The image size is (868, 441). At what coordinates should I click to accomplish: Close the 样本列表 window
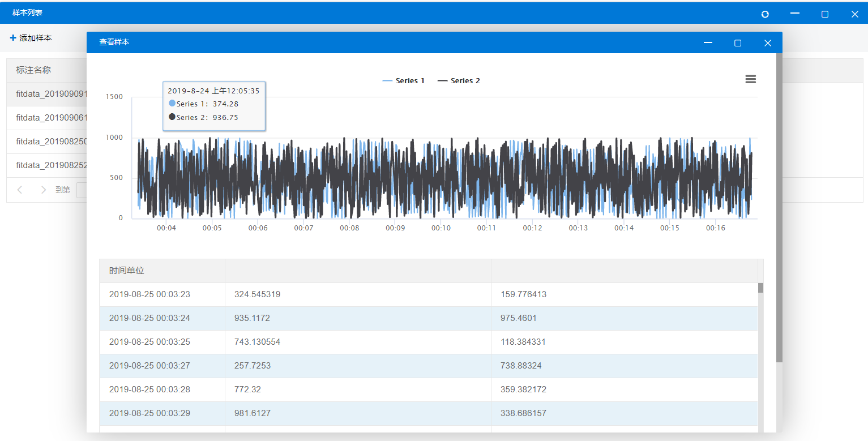(x=855, y=14)
